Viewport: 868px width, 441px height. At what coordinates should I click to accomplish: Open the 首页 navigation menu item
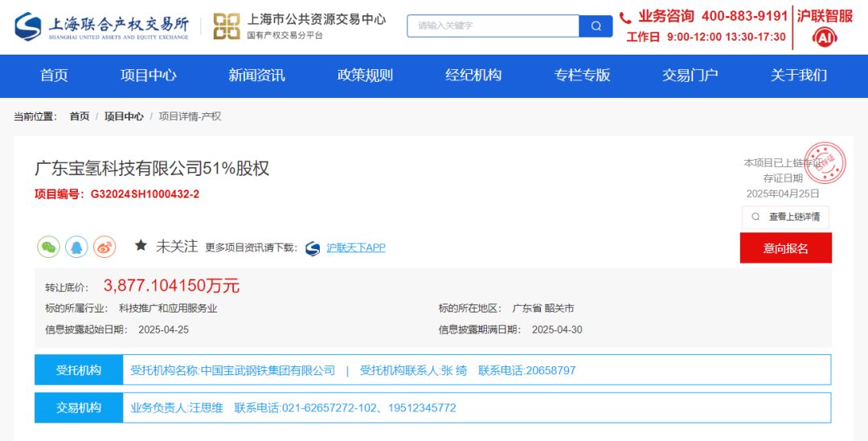[x=54, y=76]
